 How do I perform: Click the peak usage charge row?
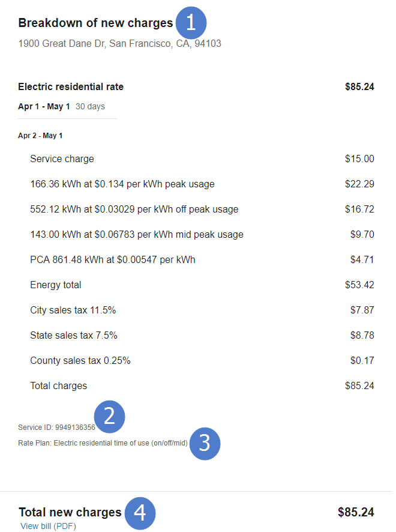pos(122,184)
